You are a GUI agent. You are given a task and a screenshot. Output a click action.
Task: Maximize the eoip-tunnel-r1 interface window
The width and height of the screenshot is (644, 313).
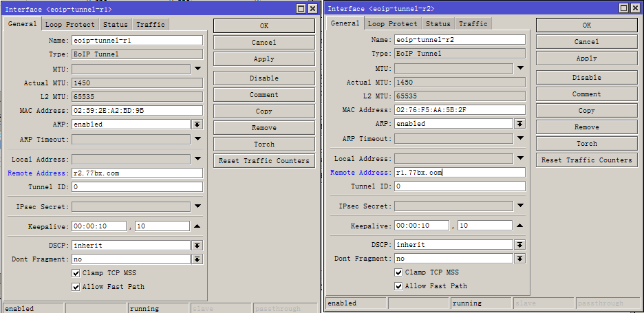[x=301, y=9]
